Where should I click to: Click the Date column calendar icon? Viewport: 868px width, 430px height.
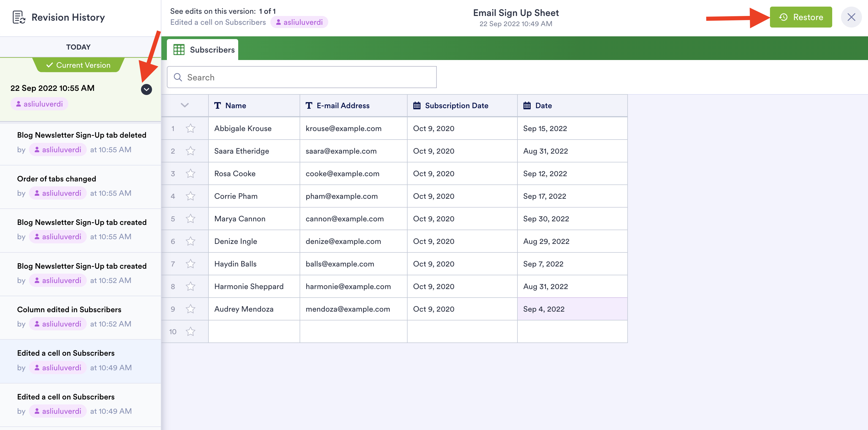527,106
